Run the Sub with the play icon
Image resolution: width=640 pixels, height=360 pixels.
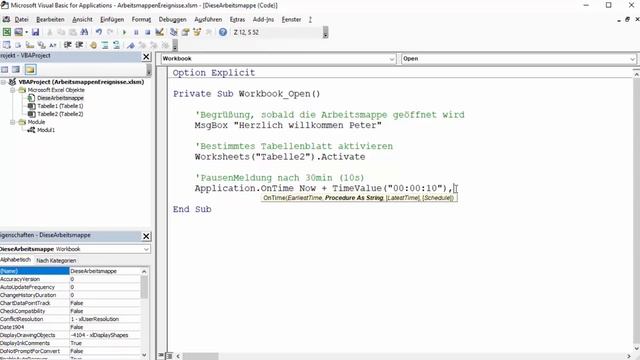(124, 32)
